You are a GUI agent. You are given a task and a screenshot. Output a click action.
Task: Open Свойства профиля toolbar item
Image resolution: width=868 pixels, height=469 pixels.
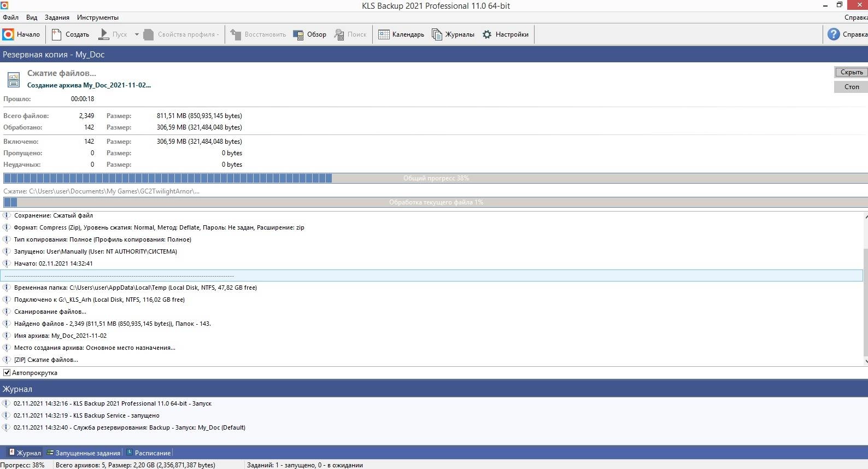[181, 34]
